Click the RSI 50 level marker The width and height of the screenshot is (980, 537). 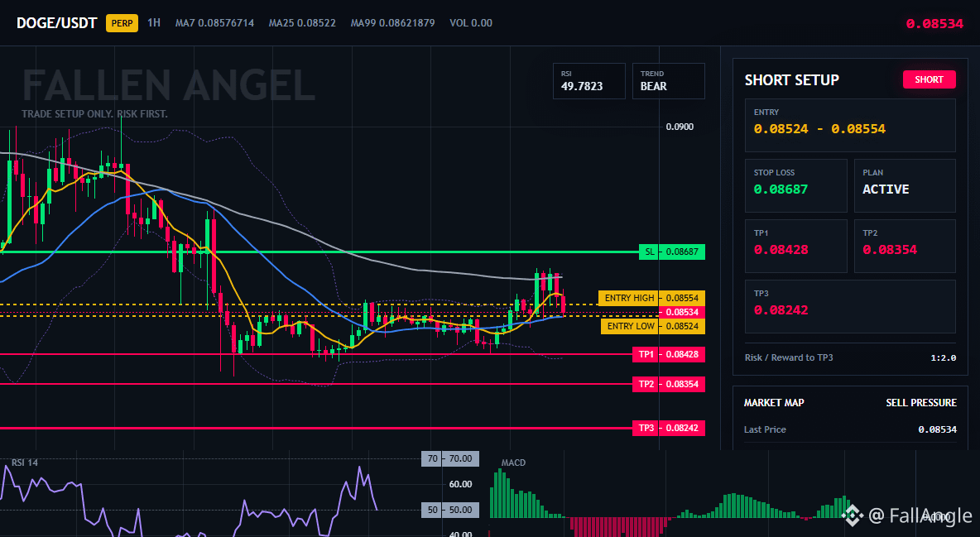pos(450,511)
